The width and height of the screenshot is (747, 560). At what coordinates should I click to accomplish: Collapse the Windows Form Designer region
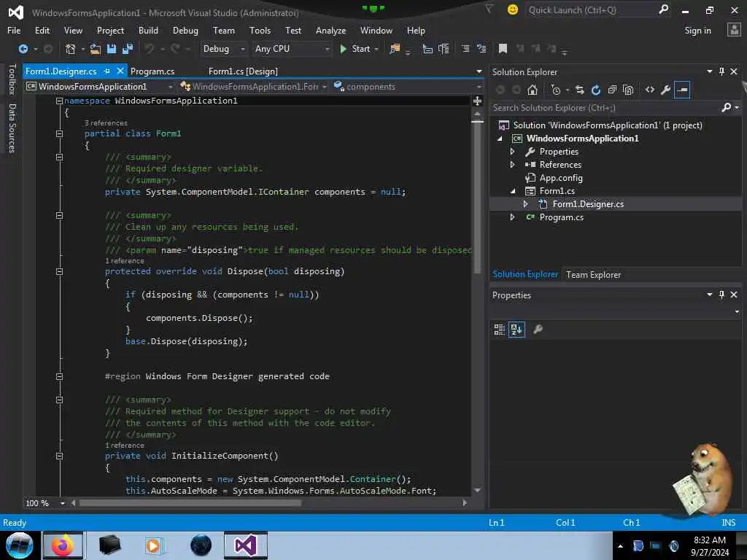point(59,376)
